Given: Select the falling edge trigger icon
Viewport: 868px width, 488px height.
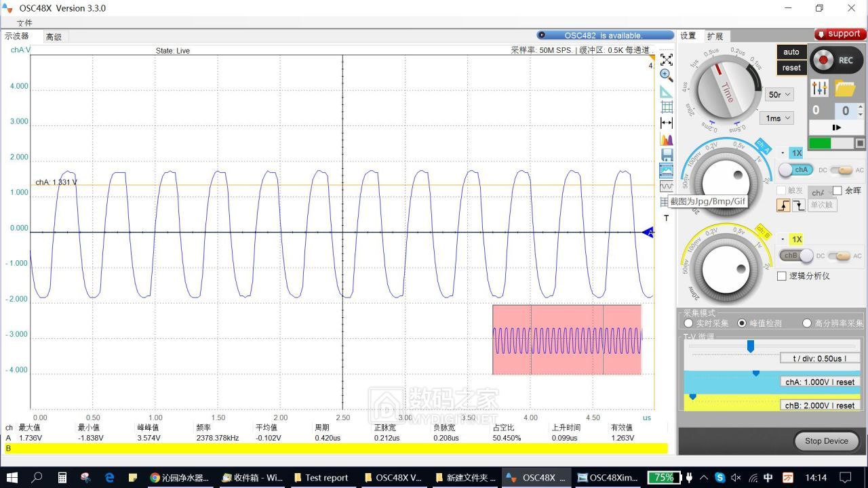Looking at the screenshot, I should (799, 205).
